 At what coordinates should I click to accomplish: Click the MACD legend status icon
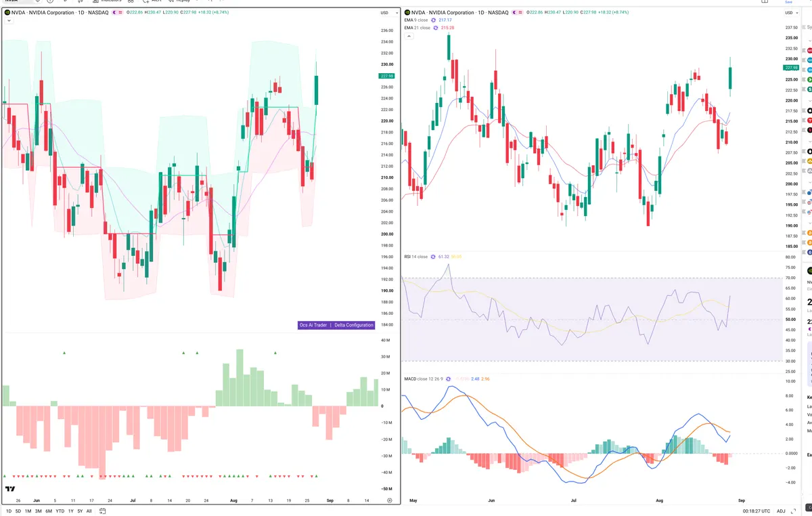pyautogui.click(x=449, y=379)
